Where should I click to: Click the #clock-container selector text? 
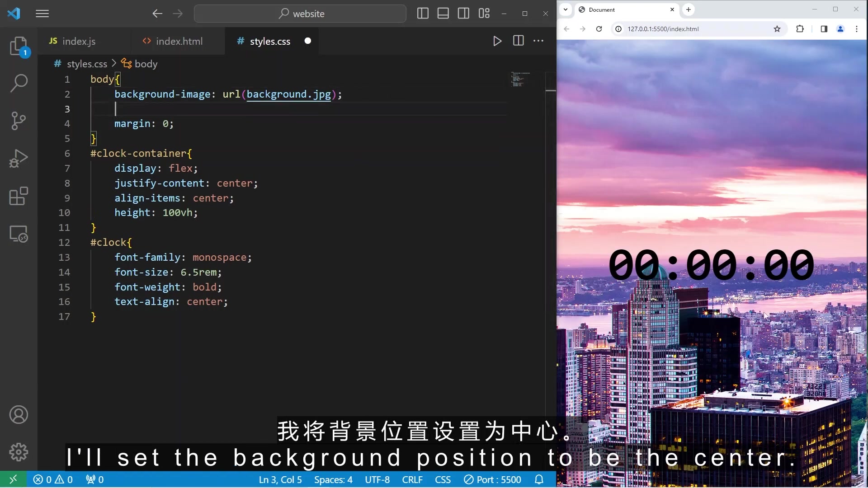pyautogui.click(x=138, y=153)
